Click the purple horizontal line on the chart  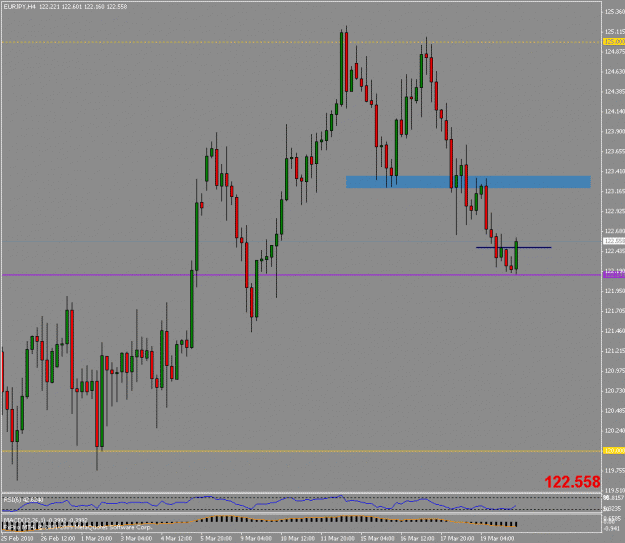pyautogui.click(x=301, y=275)
